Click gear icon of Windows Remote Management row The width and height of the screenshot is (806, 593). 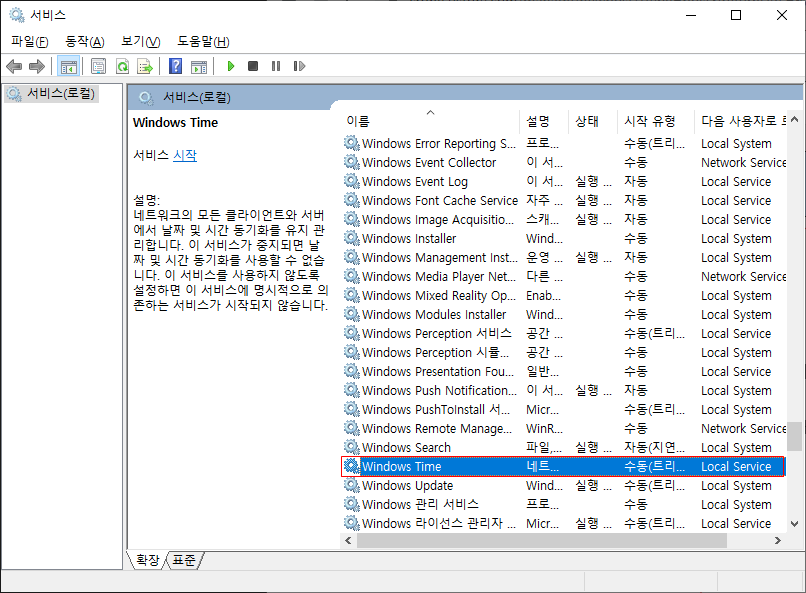(352, 429)
